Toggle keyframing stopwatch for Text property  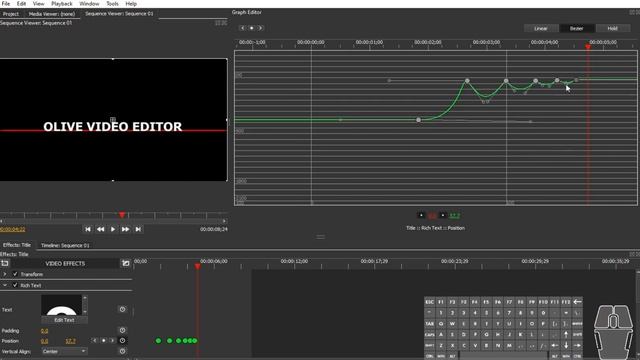point(122,309)
